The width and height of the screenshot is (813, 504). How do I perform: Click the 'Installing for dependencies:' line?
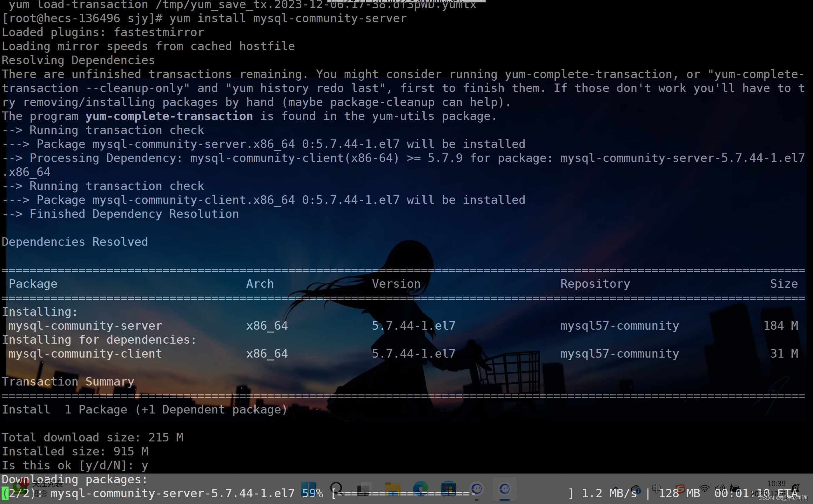click(99, 340)
